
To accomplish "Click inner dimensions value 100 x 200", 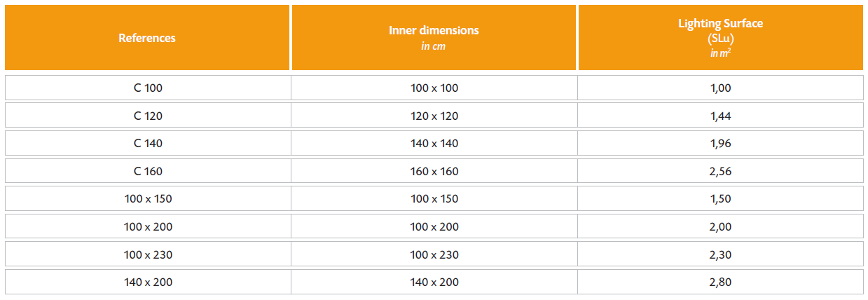I will coord(434,226).
